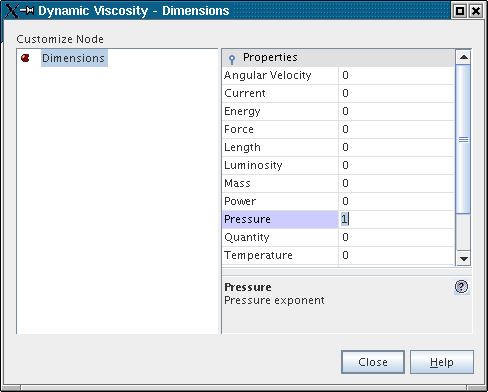
Task: Click the properties scrollbar thumb
Action: 463,139
